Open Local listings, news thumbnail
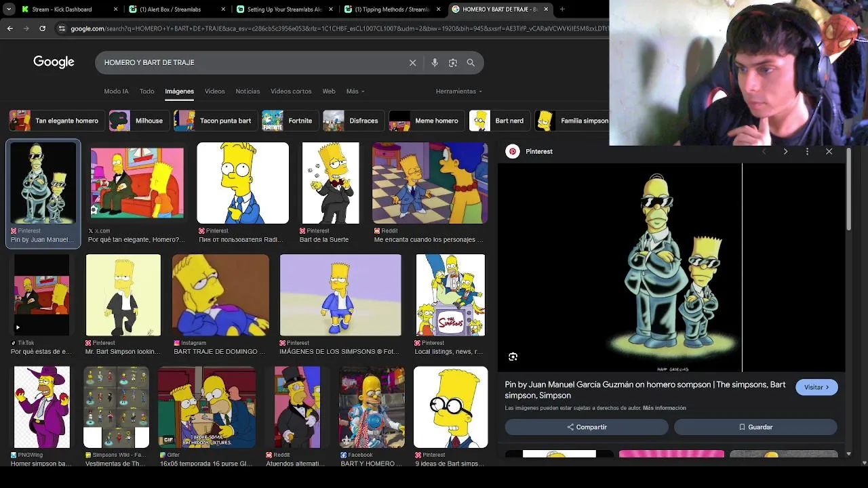 tap(450, 296)
